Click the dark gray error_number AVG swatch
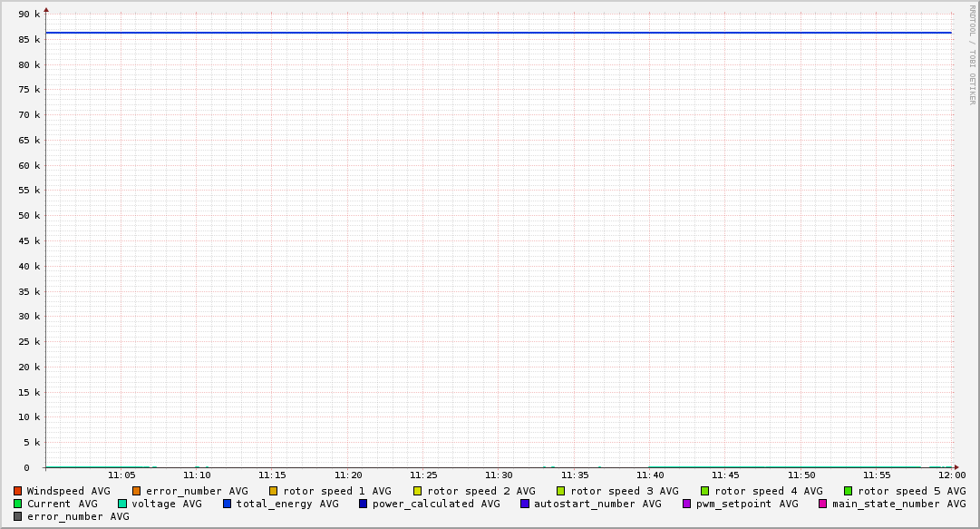980x529 pixels. tap(17, 516)
